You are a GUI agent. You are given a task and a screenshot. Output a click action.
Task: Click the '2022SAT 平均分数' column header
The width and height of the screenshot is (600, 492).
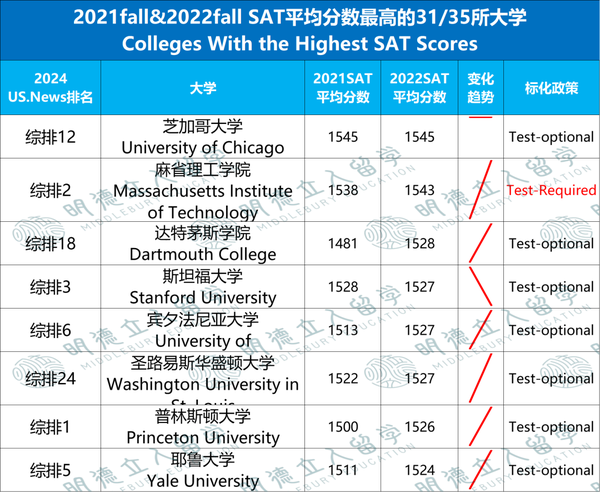click(x=419, y=88)
